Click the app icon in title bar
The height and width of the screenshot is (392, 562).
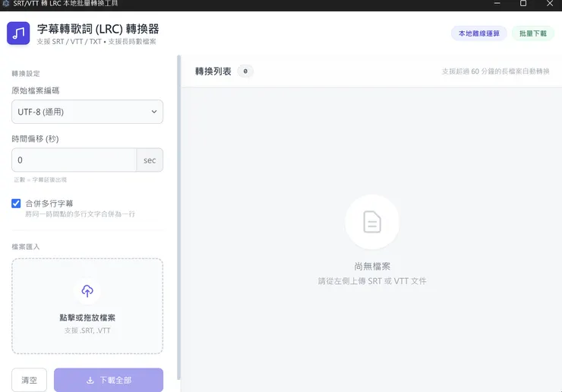pos(6,4)
